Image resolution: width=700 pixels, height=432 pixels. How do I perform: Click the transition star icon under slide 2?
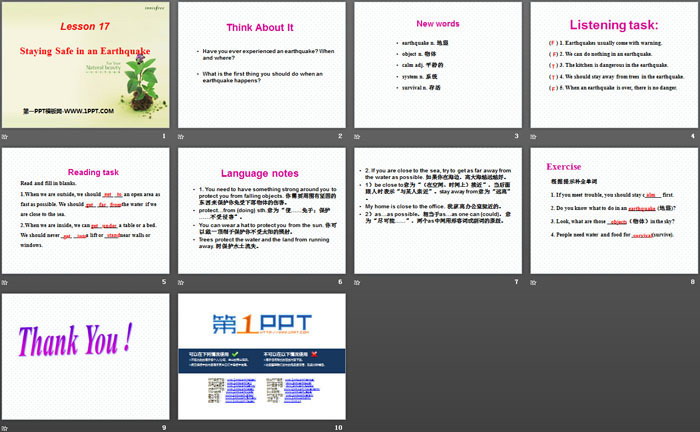point(183,135)
